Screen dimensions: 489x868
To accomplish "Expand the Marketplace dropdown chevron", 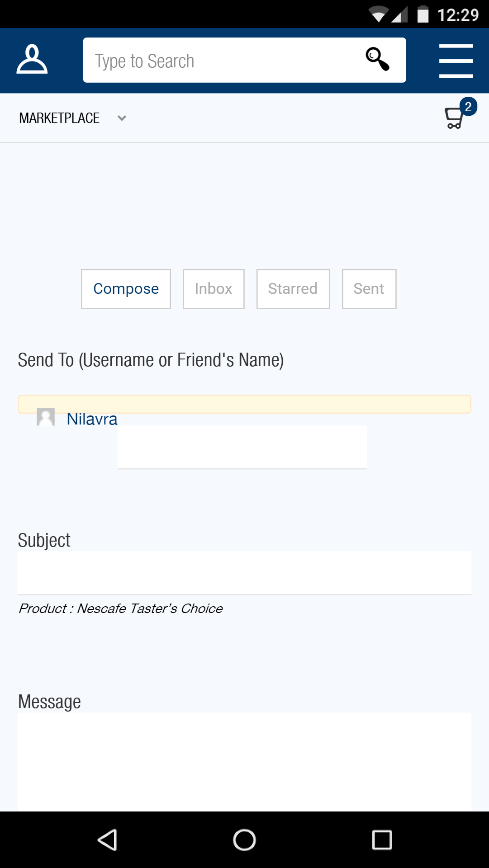I will [122, 118].
